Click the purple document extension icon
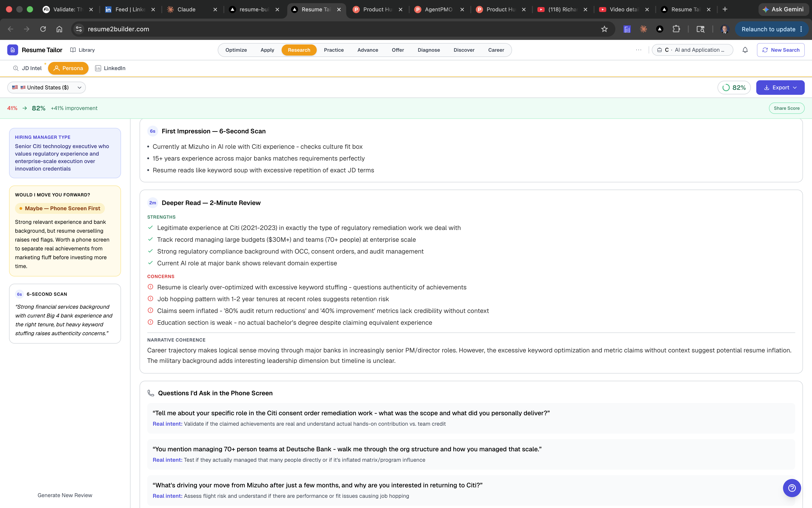The width and height of the screenshot is (812, 508). [627, 29]
